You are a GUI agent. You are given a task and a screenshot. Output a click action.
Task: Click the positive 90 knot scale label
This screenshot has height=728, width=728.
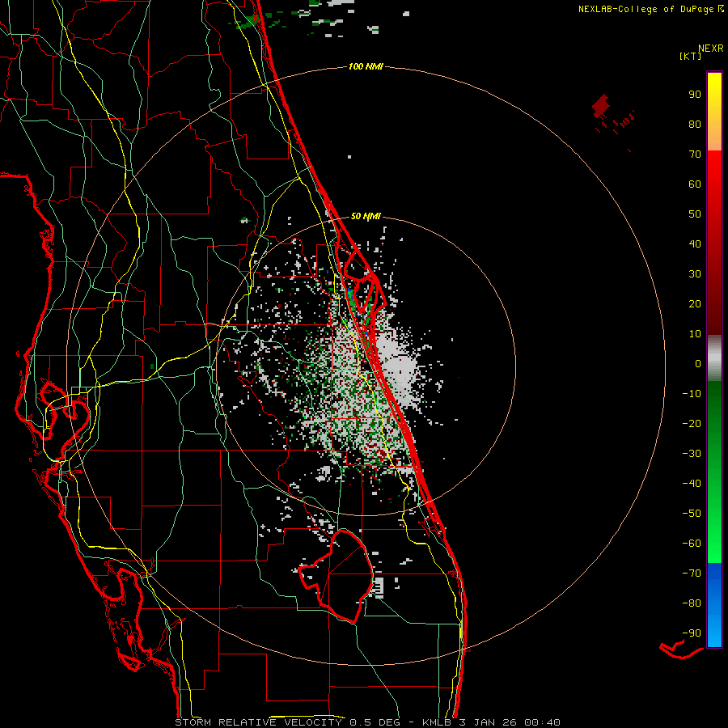695,95
